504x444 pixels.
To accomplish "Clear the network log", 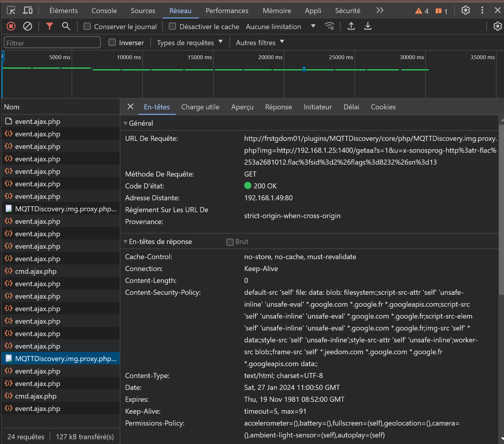I will click(28, 26).
